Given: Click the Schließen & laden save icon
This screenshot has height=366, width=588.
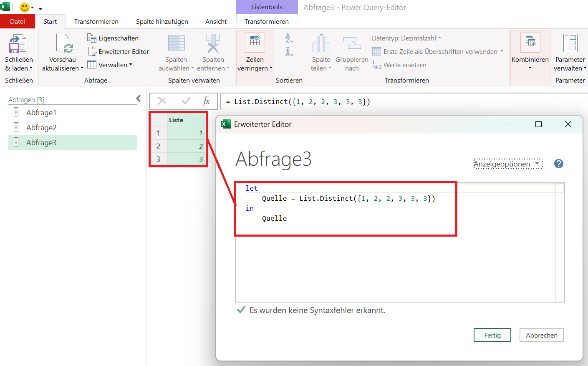Looking at the screenshot, I should 18,44.
